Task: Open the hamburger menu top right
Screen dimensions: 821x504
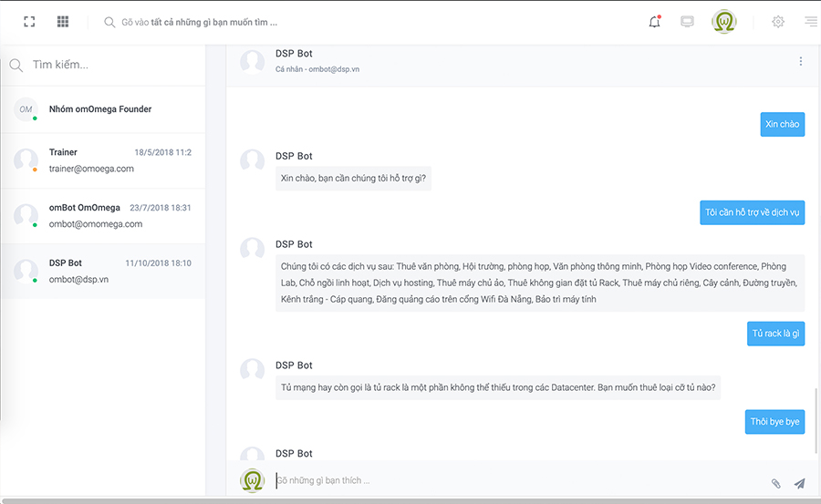Action: pos(811,22)
